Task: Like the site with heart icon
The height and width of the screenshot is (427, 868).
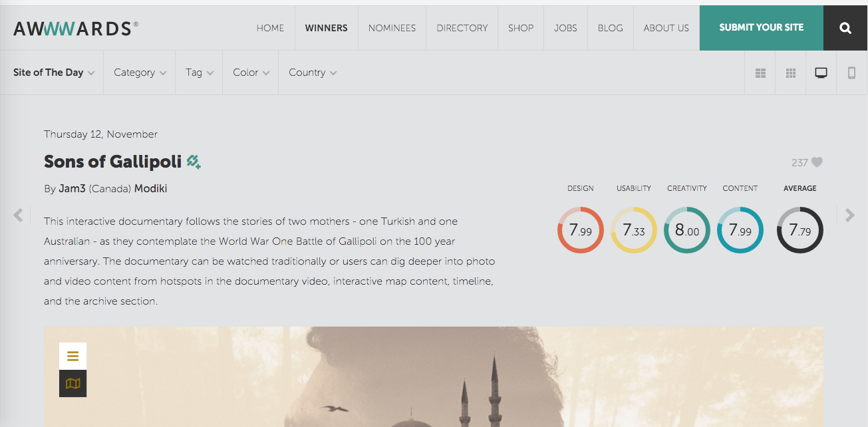Action: click(817, 162)
